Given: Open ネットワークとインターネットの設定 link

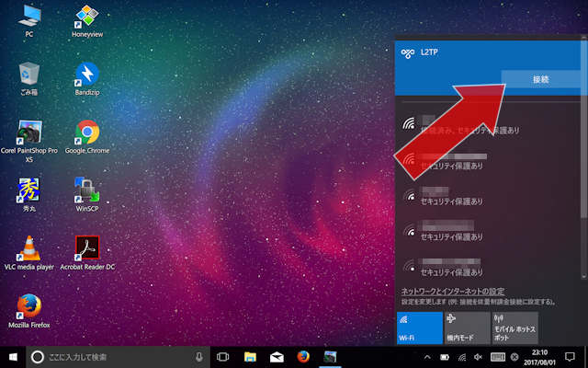Looking at the screenshot, I should click(x=467, y=291).
